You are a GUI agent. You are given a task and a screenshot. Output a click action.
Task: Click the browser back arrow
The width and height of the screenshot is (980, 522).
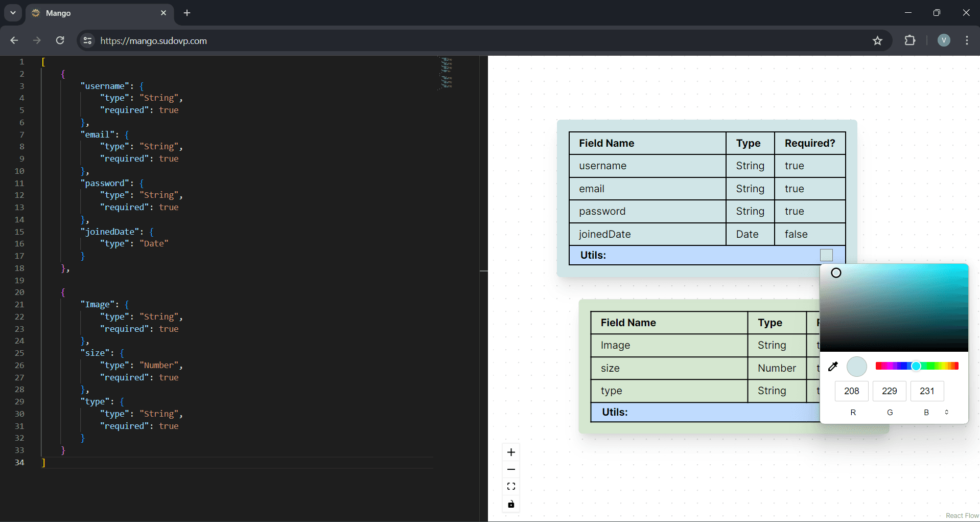click(14, 40)
